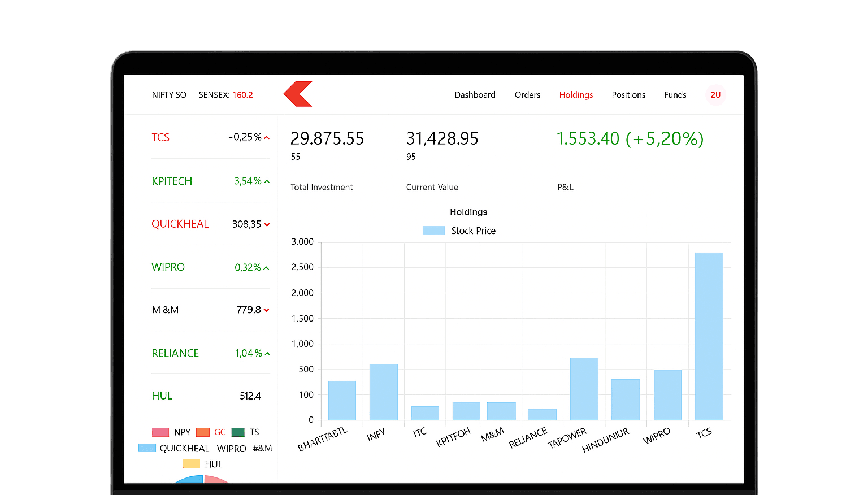
Task: Click the #&M pie legend label
Action: (262, 448)
